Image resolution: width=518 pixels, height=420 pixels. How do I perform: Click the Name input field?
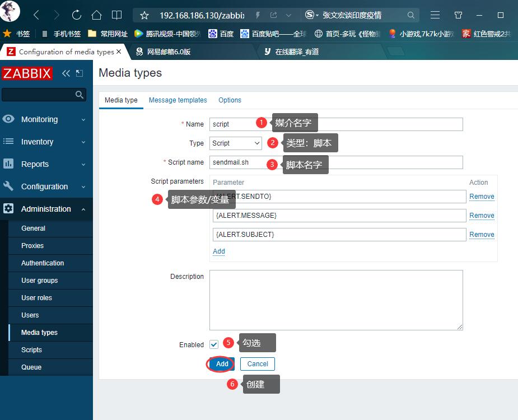pyautogui.click(x=336, y=124)
